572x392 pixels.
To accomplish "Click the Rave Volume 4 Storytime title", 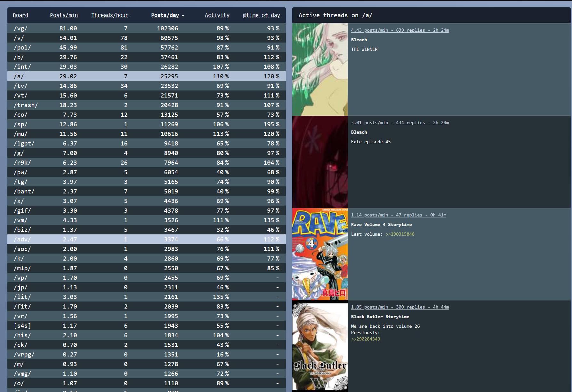I will pyautogui.click(x=382, y=224).
